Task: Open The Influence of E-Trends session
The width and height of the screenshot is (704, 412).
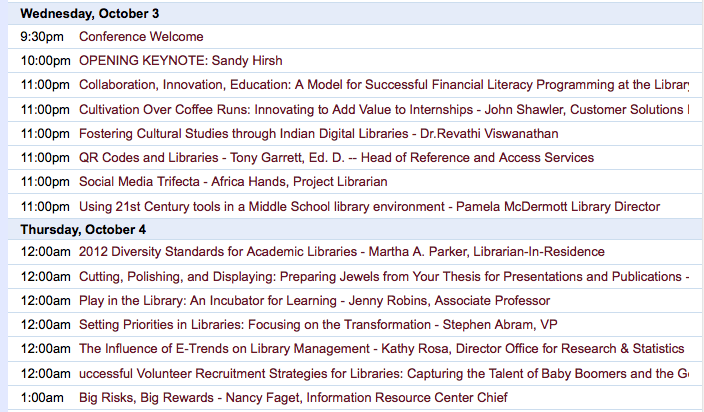Action: (x=381, y=349)
